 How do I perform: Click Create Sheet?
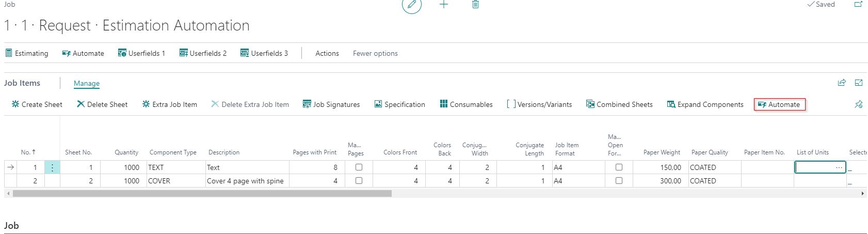(x=37, y=104)
